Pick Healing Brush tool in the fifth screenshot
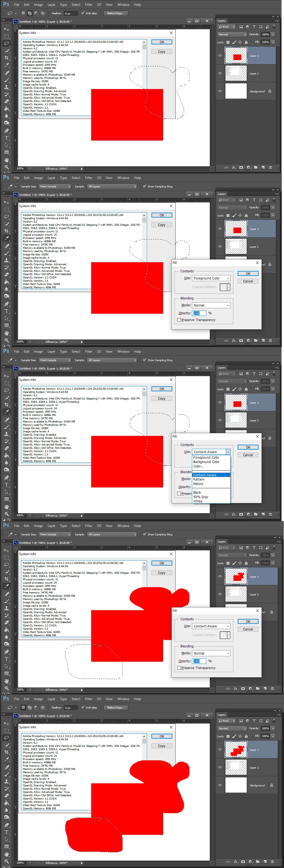Screen dimensions: 284x868 (6, 767)
